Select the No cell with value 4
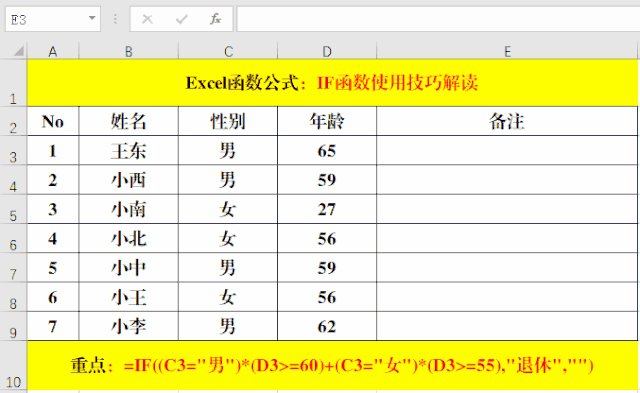 coord(53,238)
